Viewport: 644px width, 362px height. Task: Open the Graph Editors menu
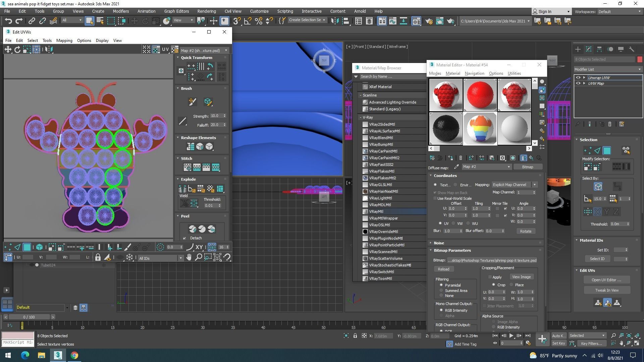[x=176, y=11]
